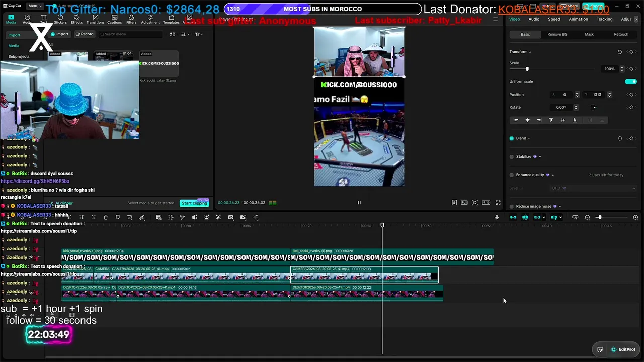Open the CapCut Menu dropdown
Screen dimensions: 644x362
pos(35,6)
